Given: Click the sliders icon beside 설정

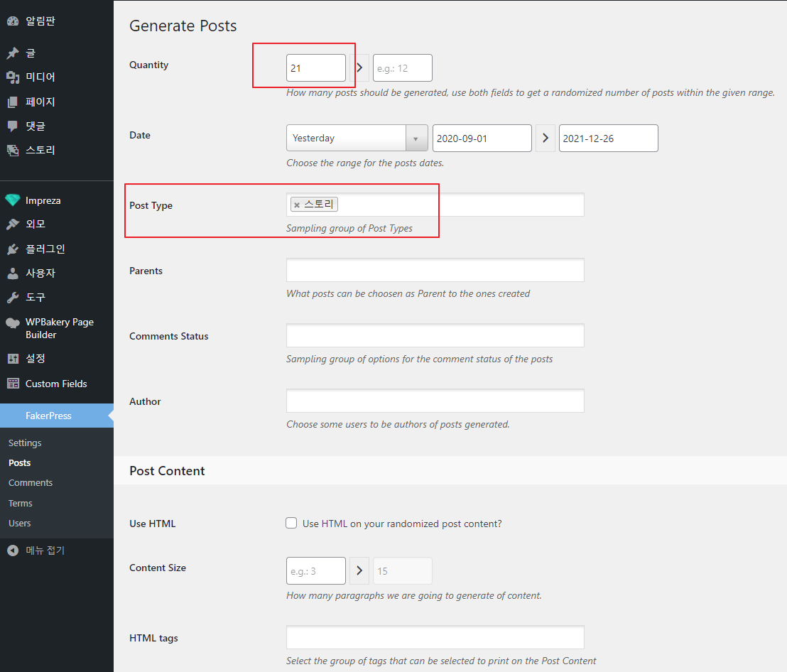Looking at the screenshot, I should 13,358.
